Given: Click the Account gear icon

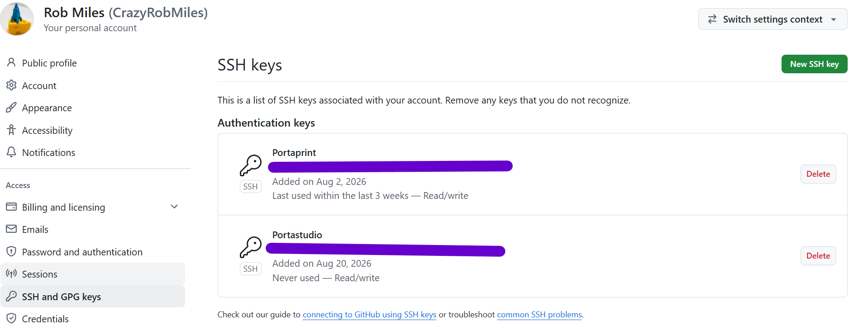Looking at the screenshot, I should [x=11, y=85].
